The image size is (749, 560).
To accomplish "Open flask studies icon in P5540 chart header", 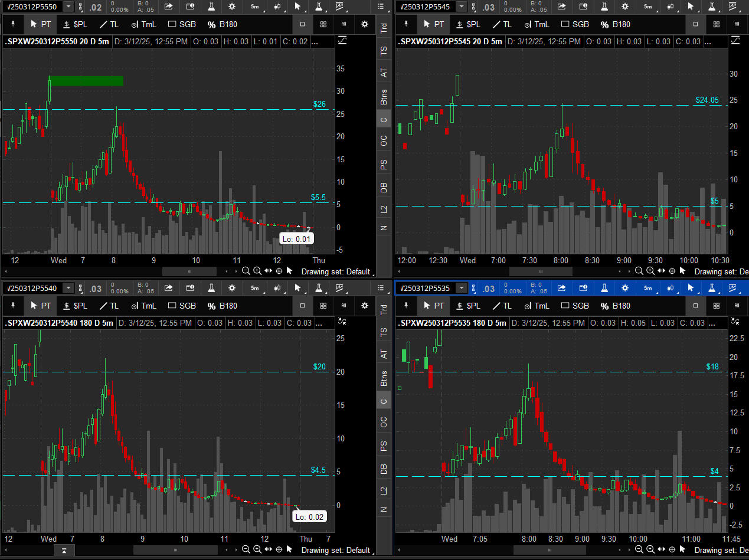I will 210,288.
